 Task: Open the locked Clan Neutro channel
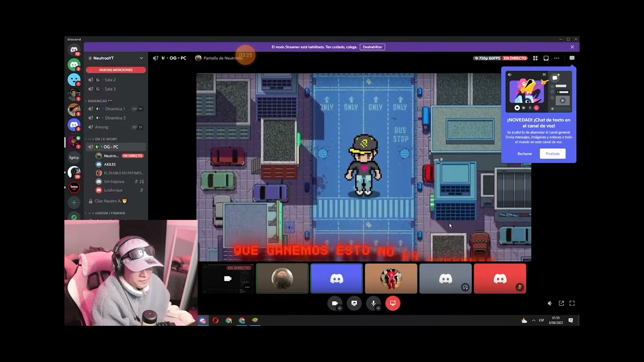[x=116, y=201]
